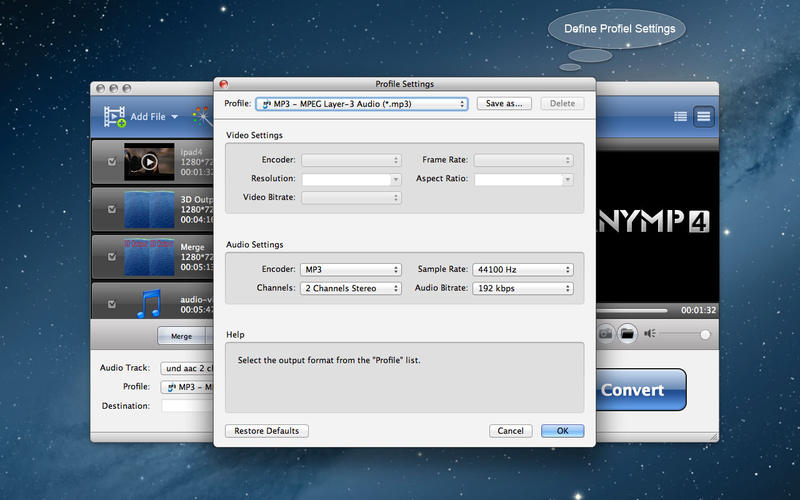Click the snapshot camera icon
The image size is (800, 500).
605,334
